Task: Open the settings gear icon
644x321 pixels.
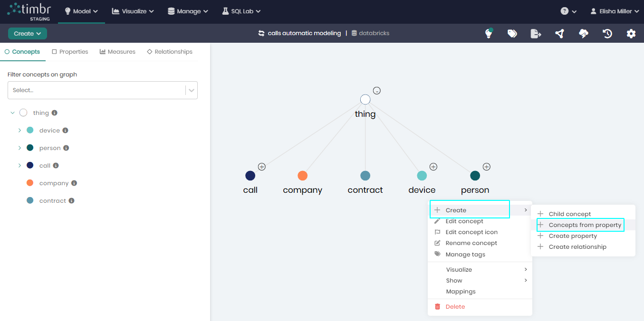Action: point(631,33)
